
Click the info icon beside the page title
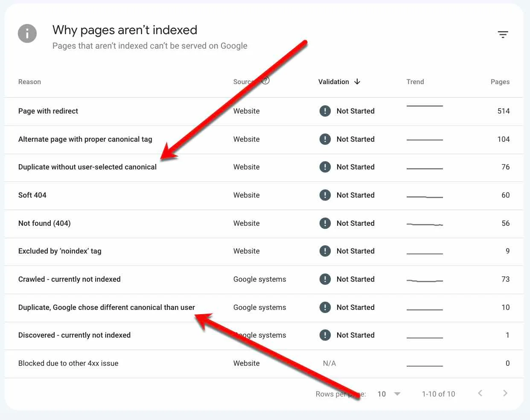click(x=27, y=33)
